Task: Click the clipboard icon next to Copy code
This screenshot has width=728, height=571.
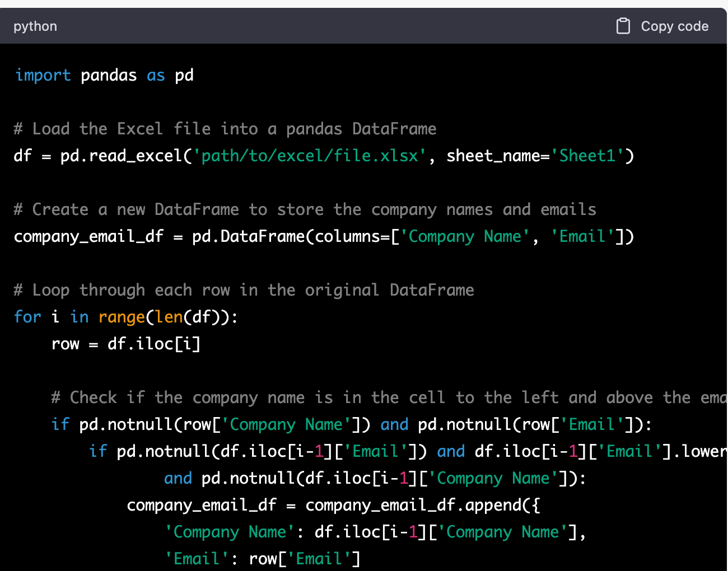Action: (x=623, y=26)
